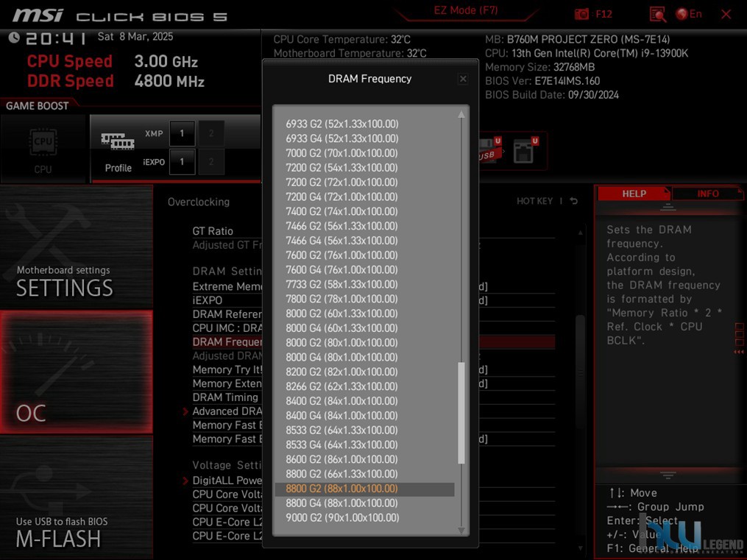The height and width of the screenshot is (560, 747).
Task: Click the clock icon beside the time
Action: 14,37
